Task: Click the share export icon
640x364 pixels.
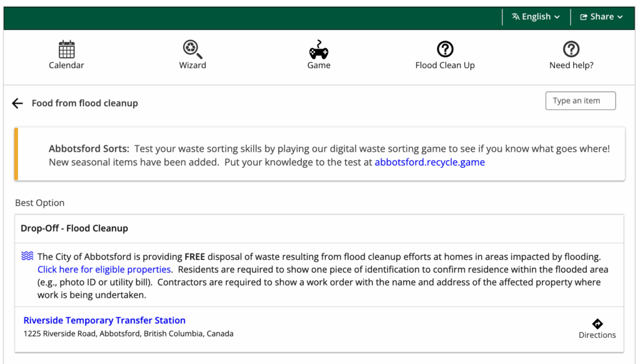Action: point(584,17)
